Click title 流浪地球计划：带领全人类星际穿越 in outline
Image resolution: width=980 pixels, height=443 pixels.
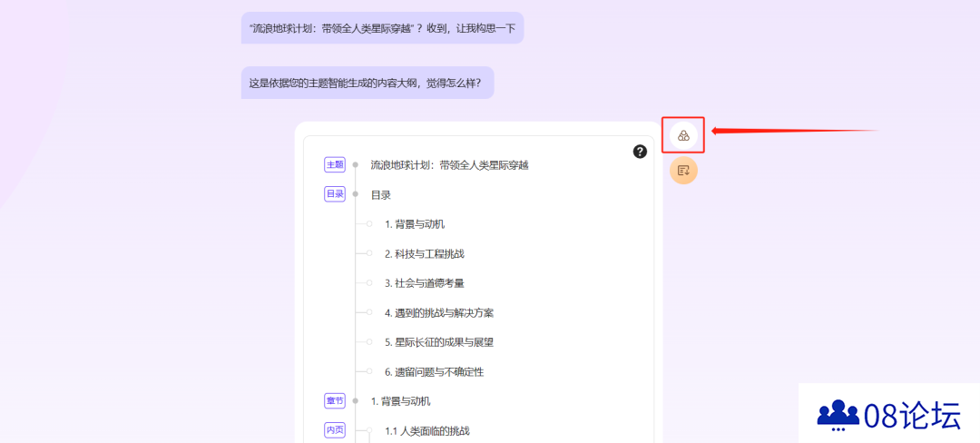coord(449,165)
